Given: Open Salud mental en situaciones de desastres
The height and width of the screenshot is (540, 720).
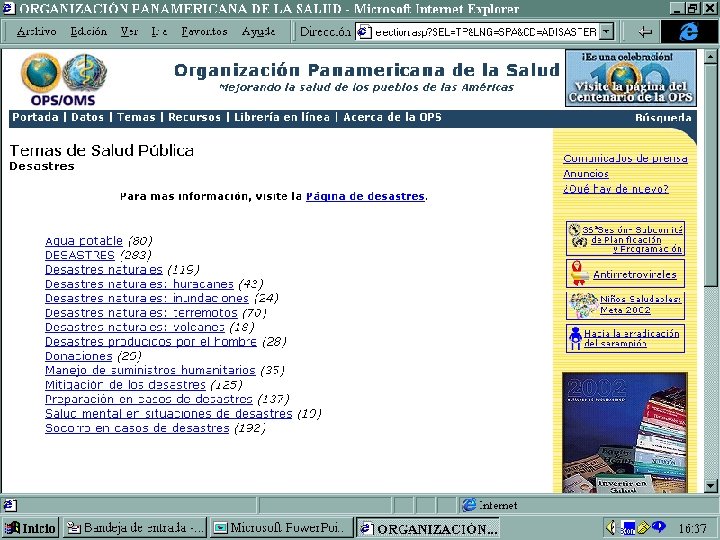Looking at the screenshot, I should (169, 413).
